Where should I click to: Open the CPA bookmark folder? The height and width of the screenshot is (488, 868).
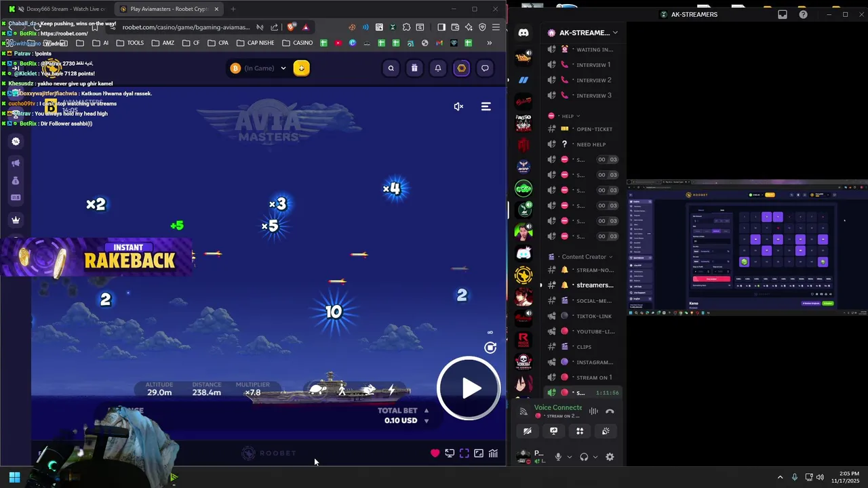tap(218, 43)
